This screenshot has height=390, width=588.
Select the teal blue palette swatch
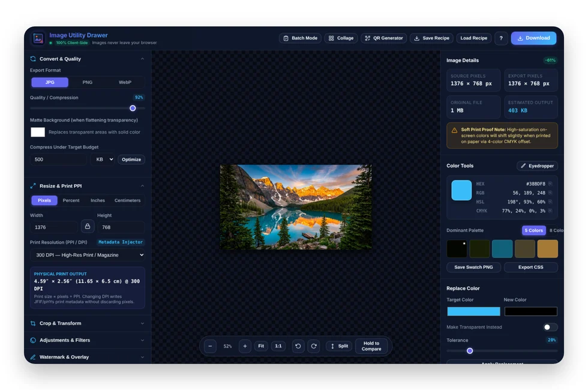pyautogui.click(x=502, y=248)
